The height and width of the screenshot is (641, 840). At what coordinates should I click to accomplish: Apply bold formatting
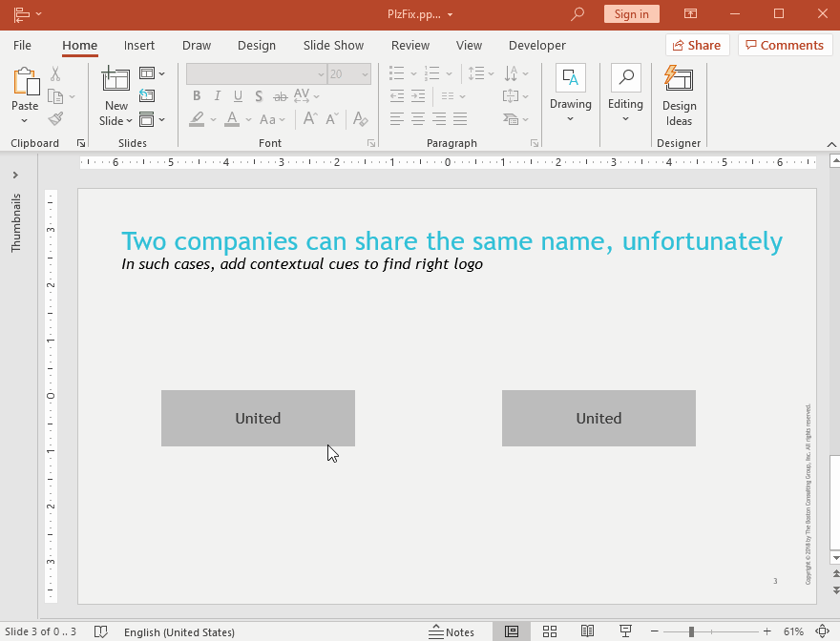coord(197,95)
